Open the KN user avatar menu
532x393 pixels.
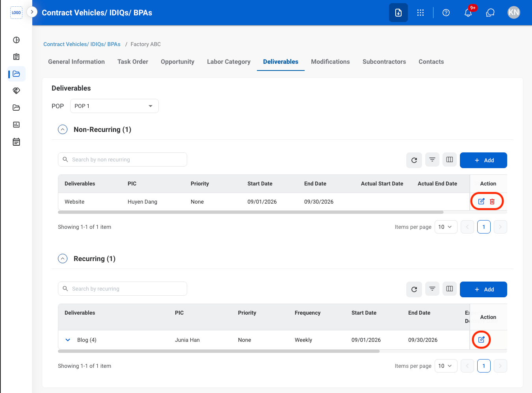click(x=514, y=13)
